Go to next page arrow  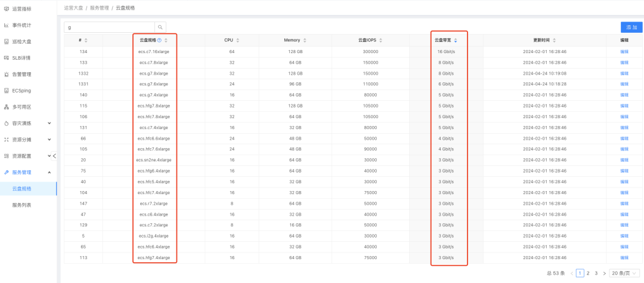(604, 273)
